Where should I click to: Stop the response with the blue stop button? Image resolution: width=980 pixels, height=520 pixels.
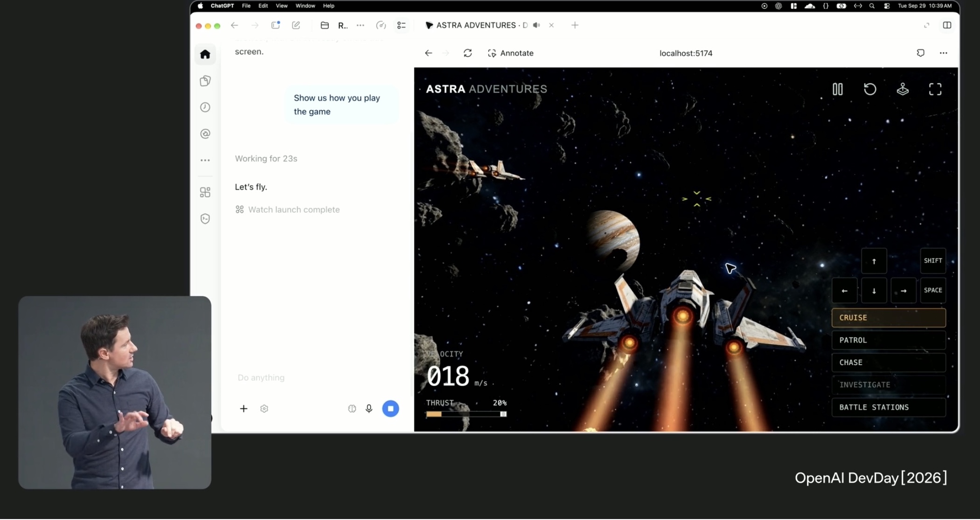390,409
